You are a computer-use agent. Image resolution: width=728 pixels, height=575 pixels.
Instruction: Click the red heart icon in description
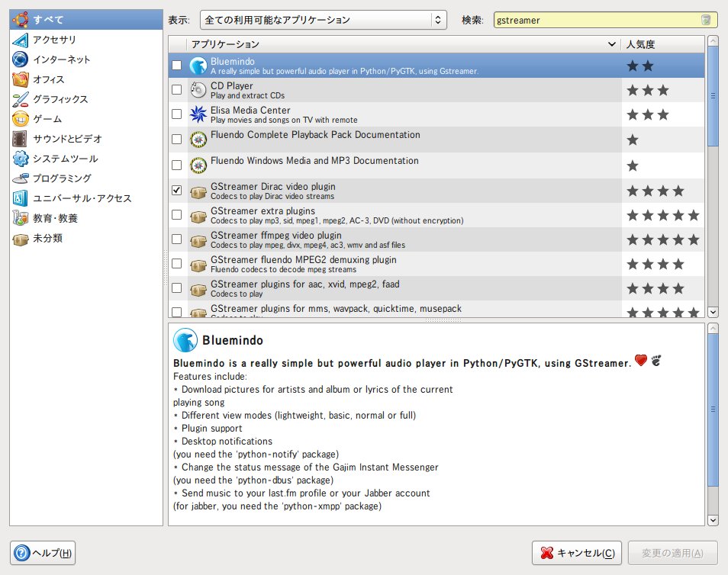[641, 360]
